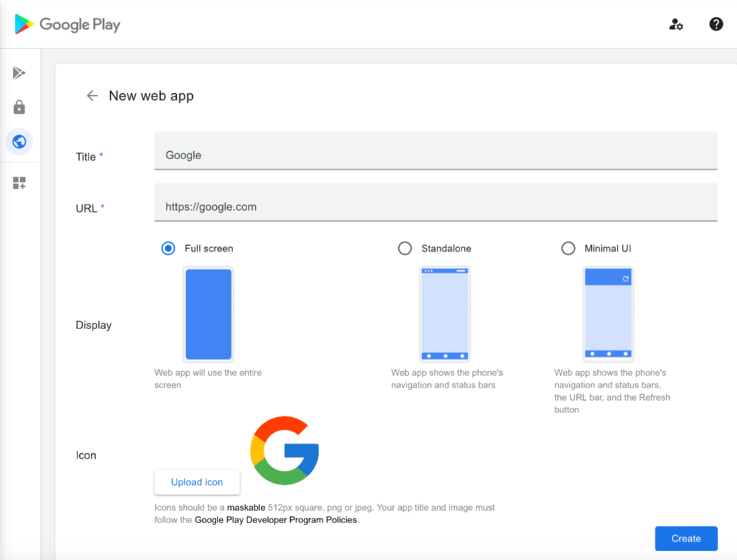Screen dimensions: 737x560
Task: Click the Google Play logo
Action: pos(66,24)
